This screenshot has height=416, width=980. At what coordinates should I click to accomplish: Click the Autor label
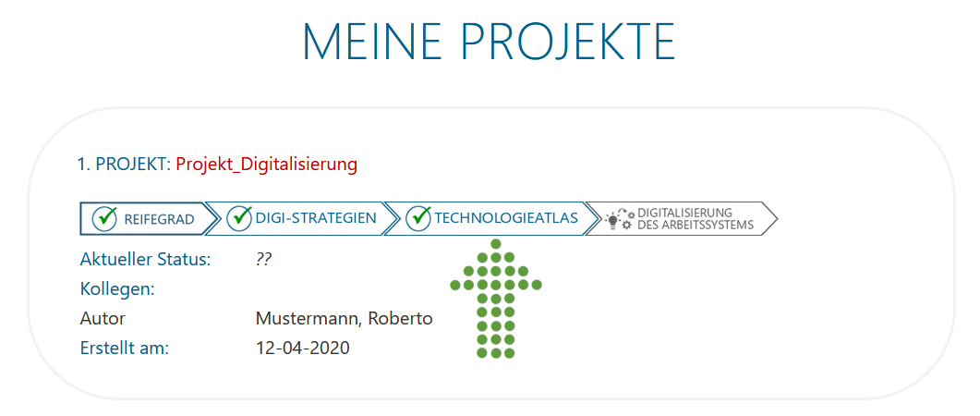click(x=103, y=318)
